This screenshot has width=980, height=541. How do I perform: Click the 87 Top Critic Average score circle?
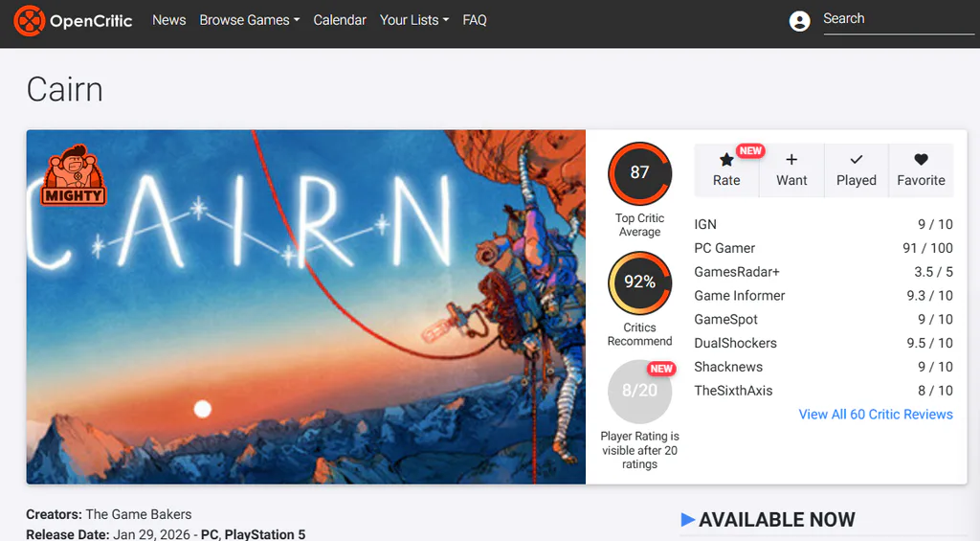[x=639, y=173]
